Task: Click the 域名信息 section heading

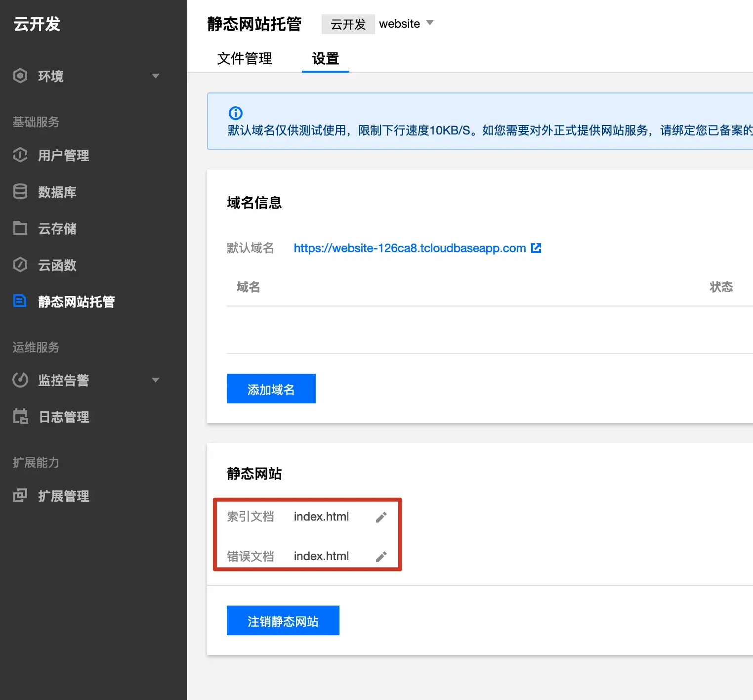Action: tap(254, 203)
